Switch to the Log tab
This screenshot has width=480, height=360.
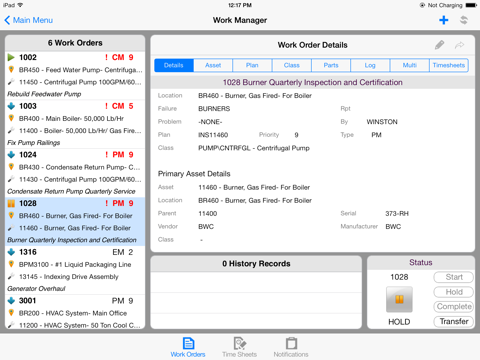(x=370, y=65)
